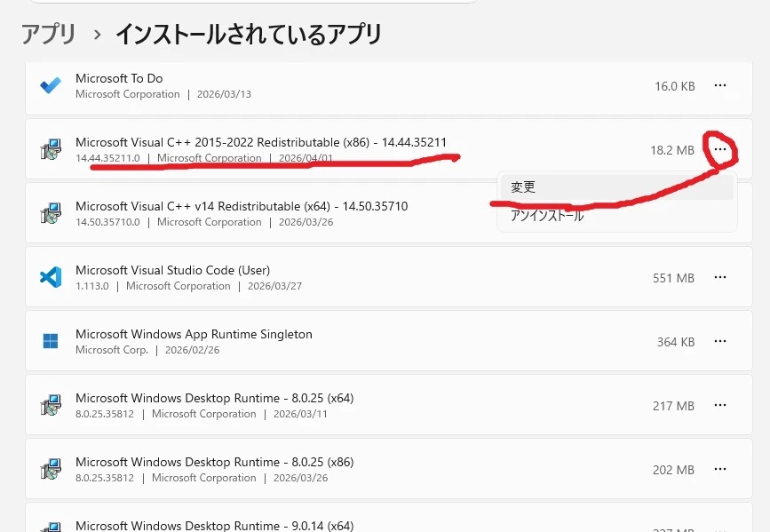Screen dimensions: 770x532
Task: Click the 16.0 KB size value
Action: pyautogui.click(x=674, y=86)
